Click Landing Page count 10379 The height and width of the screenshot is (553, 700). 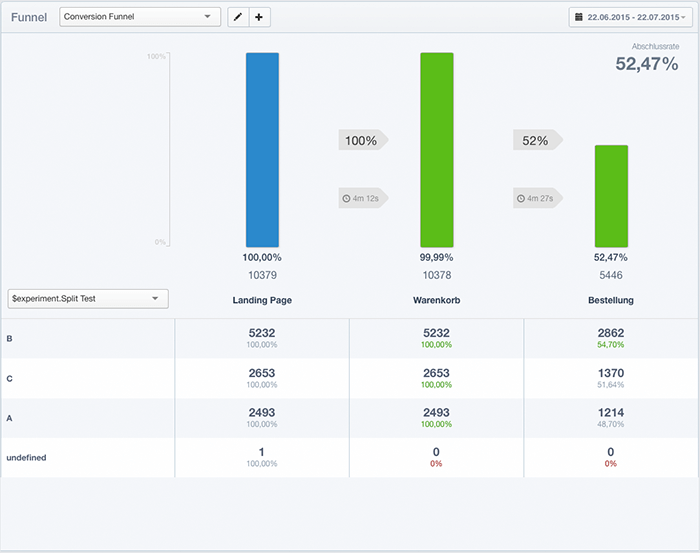(x=262, y=275)
